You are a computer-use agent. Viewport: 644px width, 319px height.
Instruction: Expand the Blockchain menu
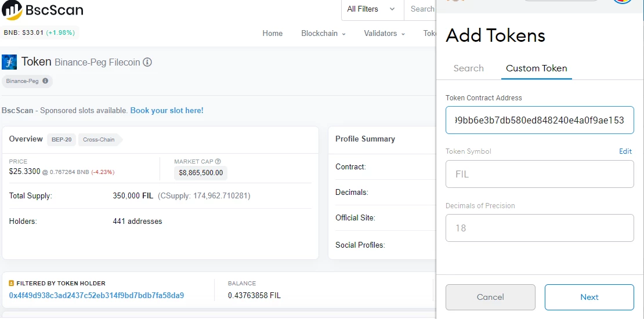323,33
